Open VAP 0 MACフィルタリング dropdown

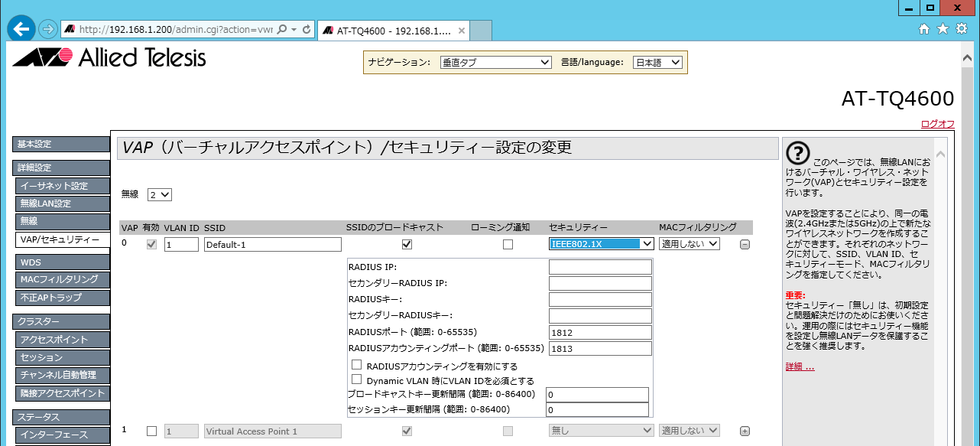(x=690, y=244)
